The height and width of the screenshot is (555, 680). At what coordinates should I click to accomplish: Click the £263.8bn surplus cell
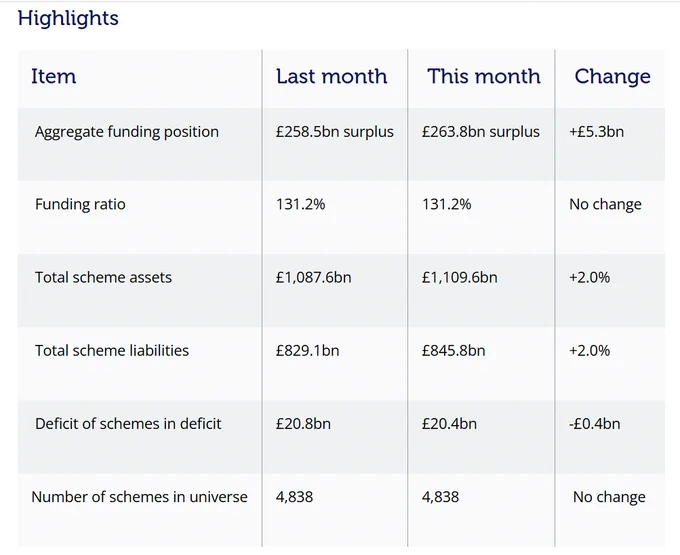coord(481,132)
